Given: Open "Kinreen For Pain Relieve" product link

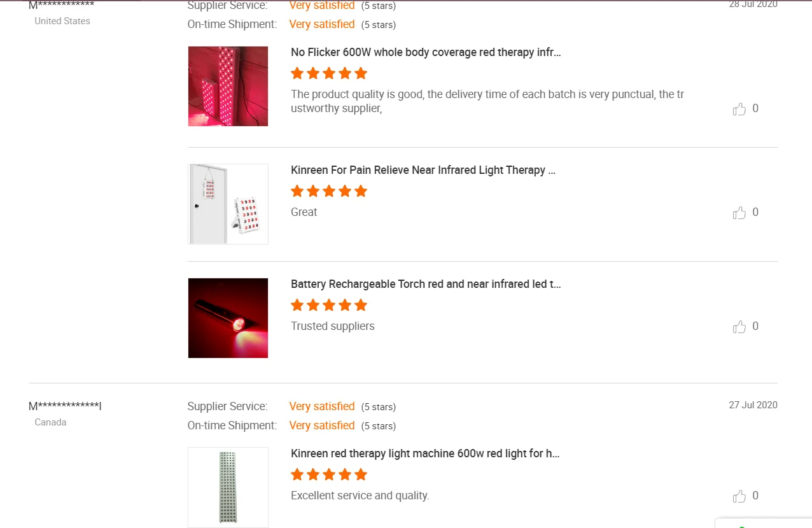Looking at the screenshot, I should coord(423,170).
